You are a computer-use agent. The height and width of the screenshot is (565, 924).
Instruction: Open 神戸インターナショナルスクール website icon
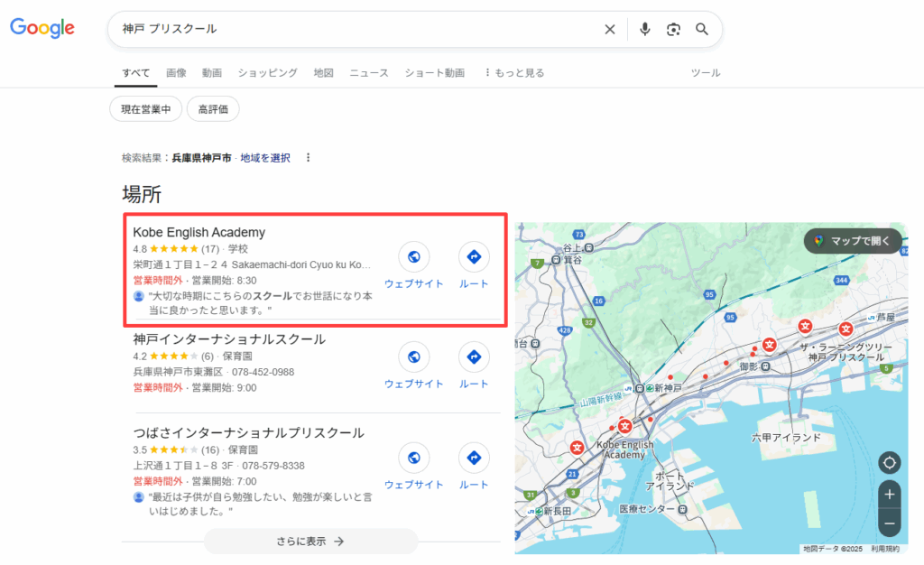point(413,357)
